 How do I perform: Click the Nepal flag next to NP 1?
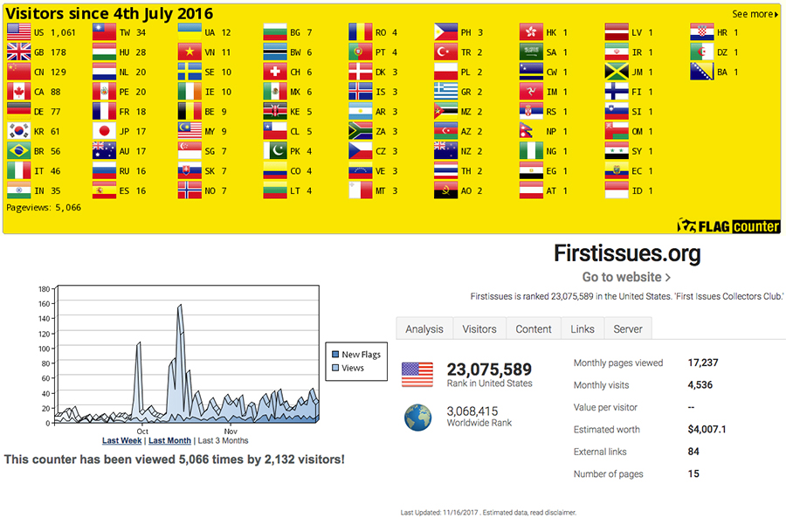(x=527, y=131)
